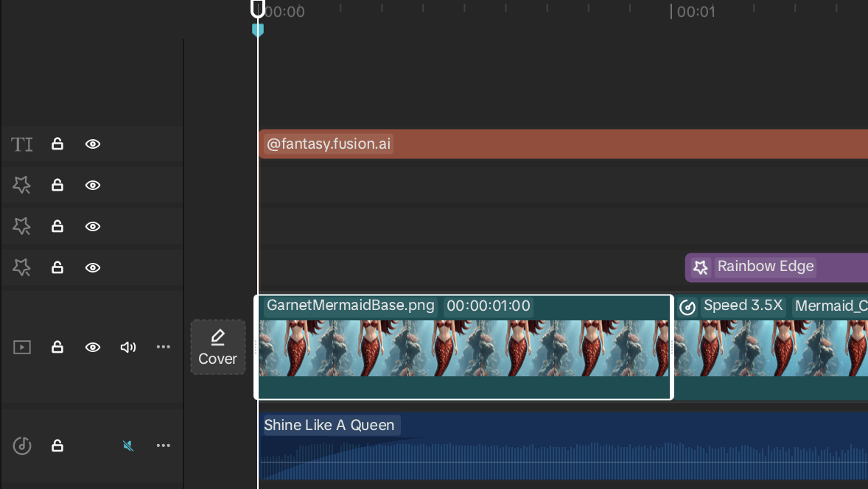This screenshot has height=489, width=868.
Task: Hide the text track using its eye icon
Action: point(92,144)
